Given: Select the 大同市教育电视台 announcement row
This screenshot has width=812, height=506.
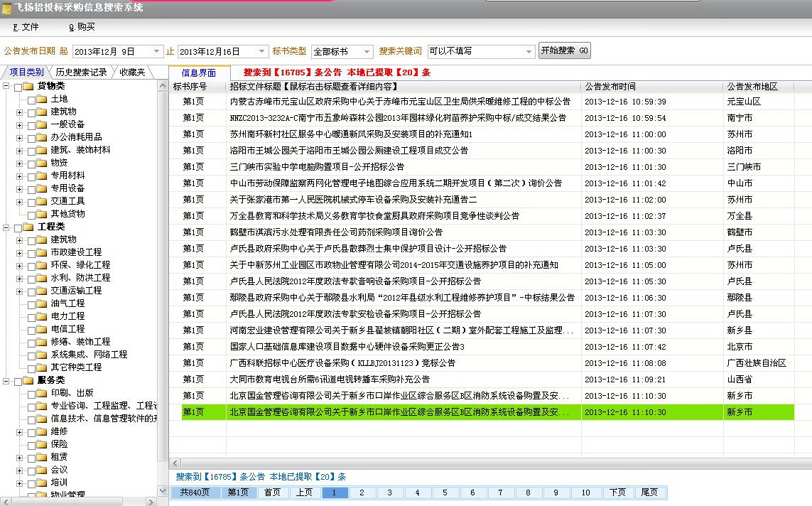Looking at the screenshot, I should point(482,379).
